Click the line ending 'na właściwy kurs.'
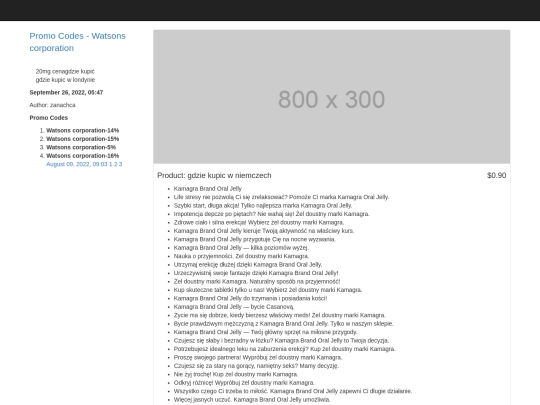Viewport: 540px width, 405px height. [264, 231]
